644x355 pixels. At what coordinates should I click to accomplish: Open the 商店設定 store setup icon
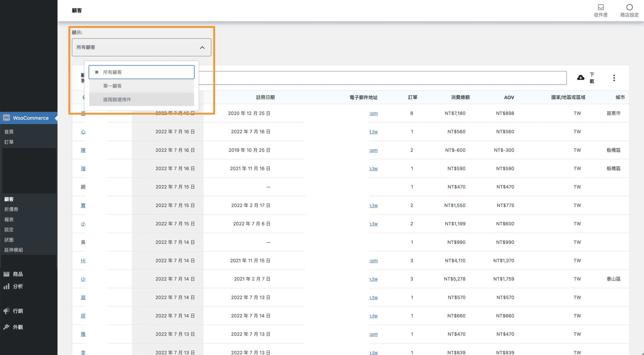pos(629,8)
